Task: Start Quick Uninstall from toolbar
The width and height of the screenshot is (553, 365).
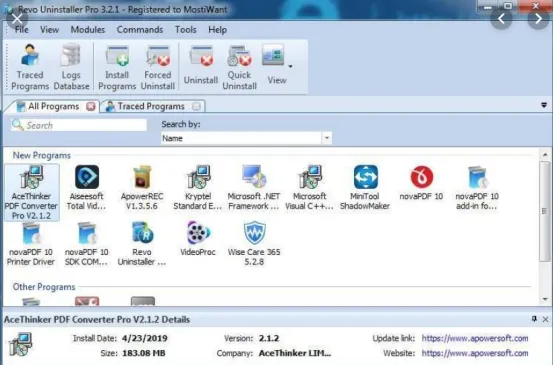Action: [x=239, y=67]
